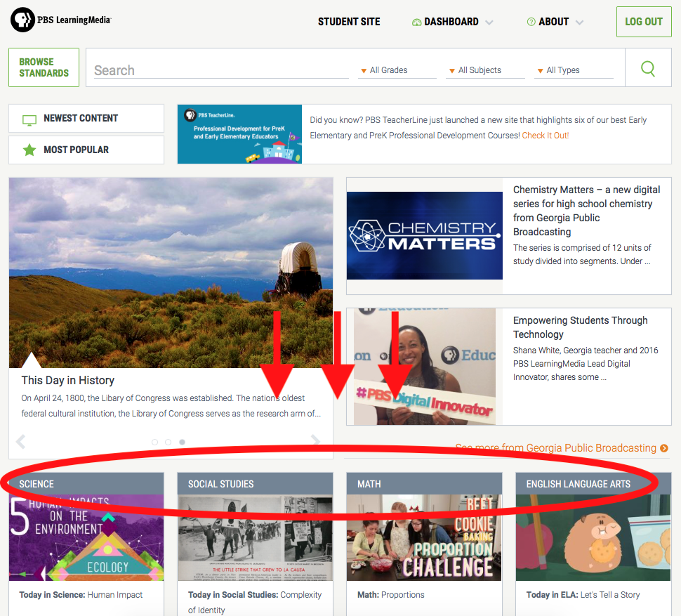Open the All Types dropdown
681x616 pixels.
[x=574, y=70]
